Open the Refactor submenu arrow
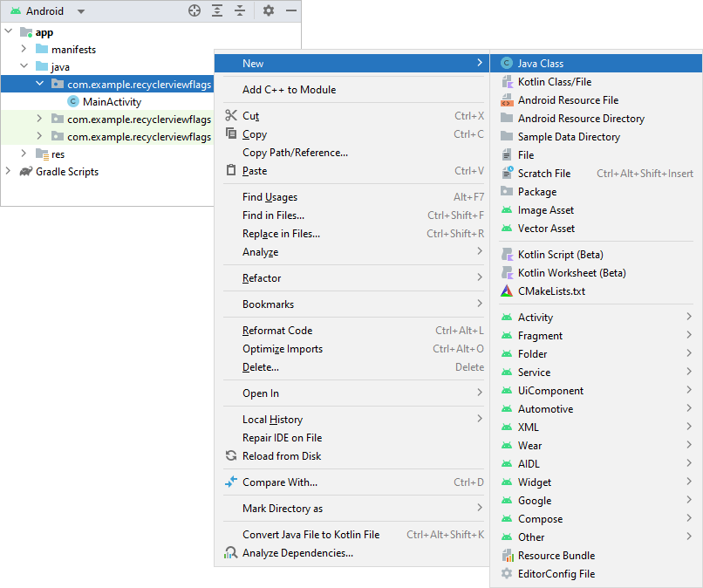The height and width of the screenshot is (588, 703). pyautogui.click(x=479, y=277)
